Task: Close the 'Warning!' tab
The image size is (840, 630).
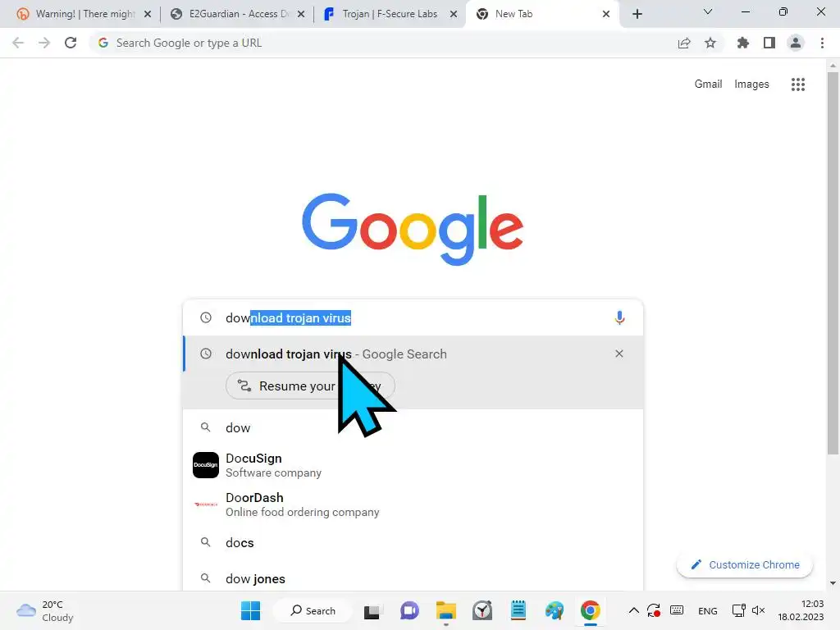Action: pos(148,14)
